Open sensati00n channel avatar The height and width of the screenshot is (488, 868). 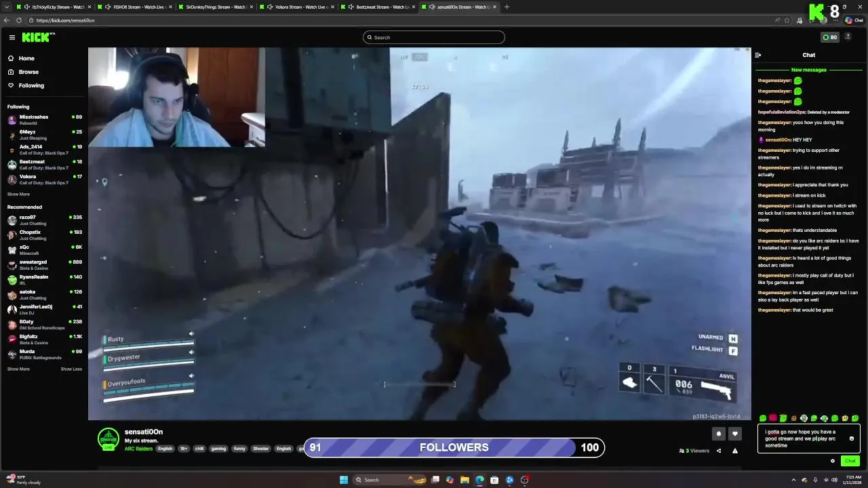(x=108, y=439)
